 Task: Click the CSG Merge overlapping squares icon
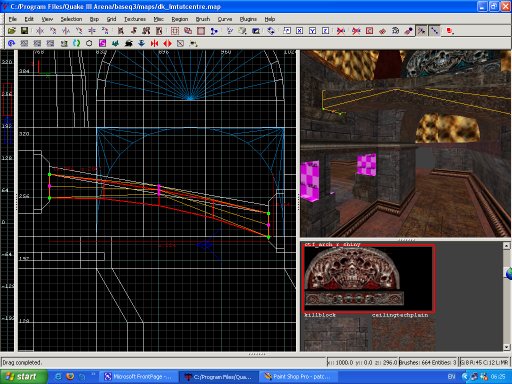point(188,31)
